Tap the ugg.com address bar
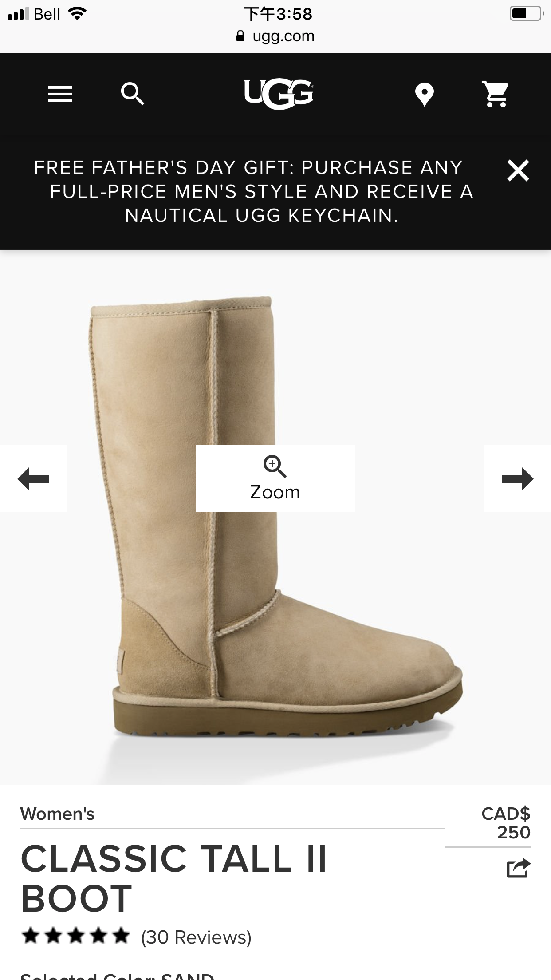The height and width of the screenshot is (980, 551). coord(275,36)
